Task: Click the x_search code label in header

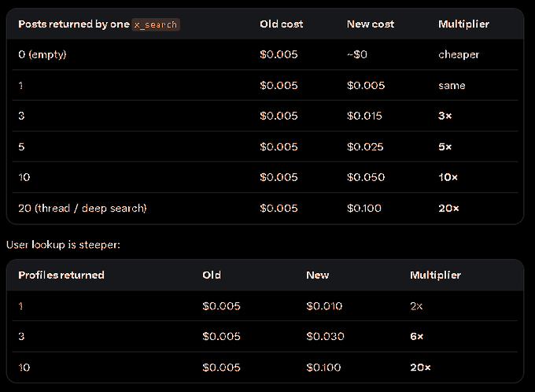Action: tap(156, 24)
